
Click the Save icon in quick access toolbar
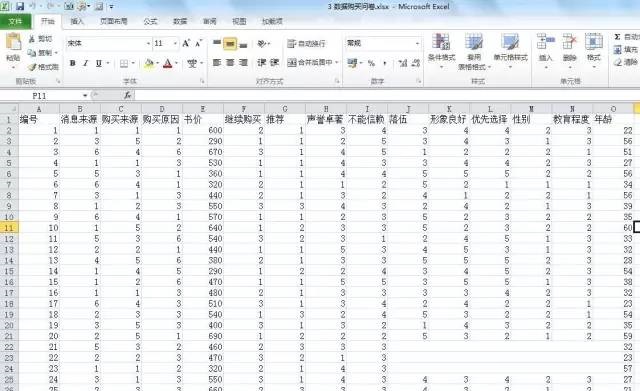(19, 7)
